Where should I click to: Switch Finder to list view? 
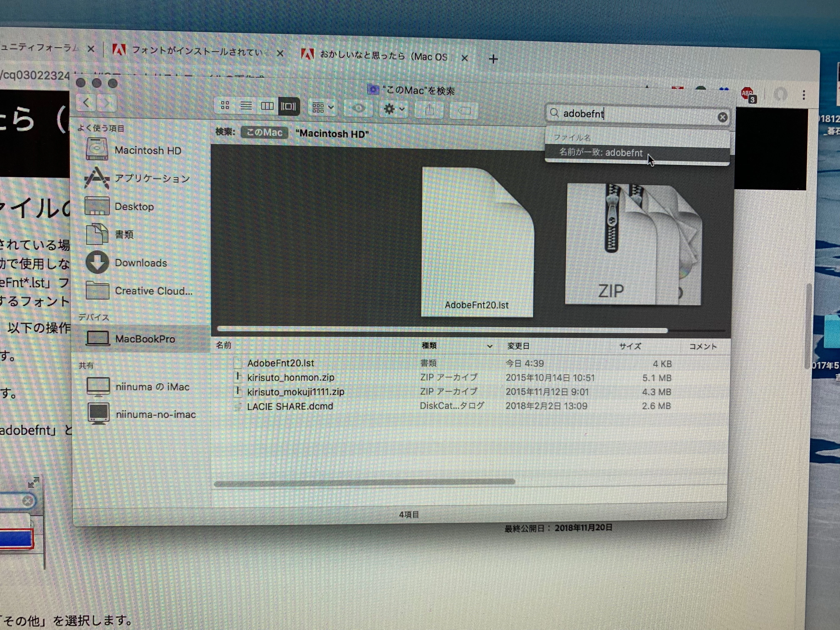(x=246, y=106)
